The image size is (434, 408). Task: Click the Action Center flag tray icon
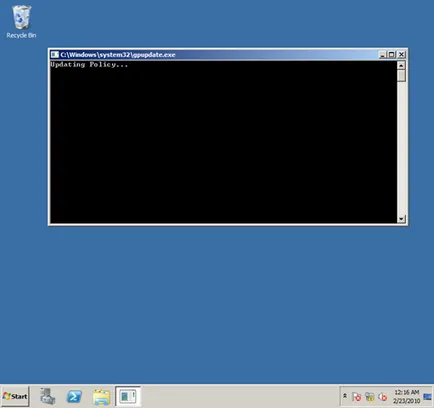point(356,397)
